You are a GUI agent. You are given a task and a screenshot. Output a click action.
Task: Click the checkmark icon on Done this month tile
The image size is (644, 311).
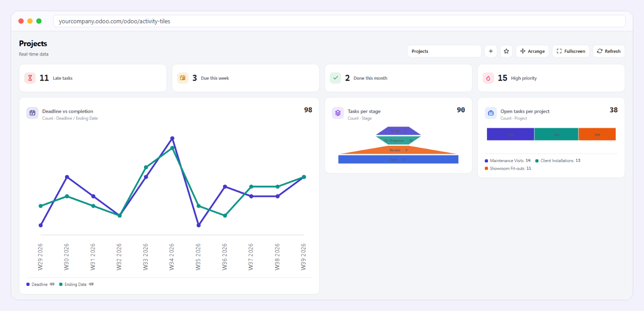(335, 78)
